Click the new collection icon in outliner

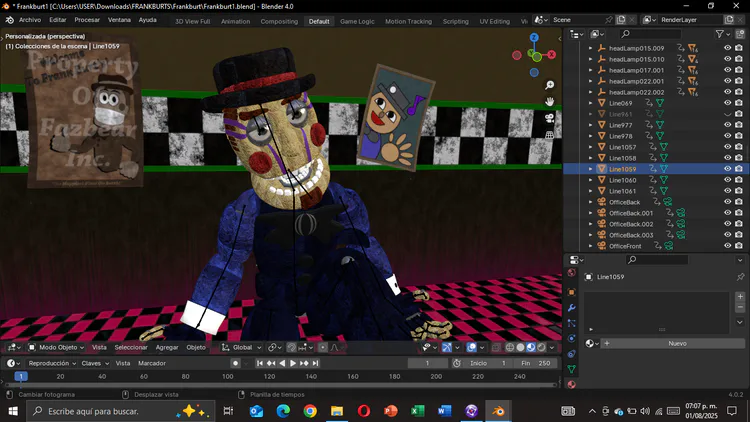(x=740, y=34)
